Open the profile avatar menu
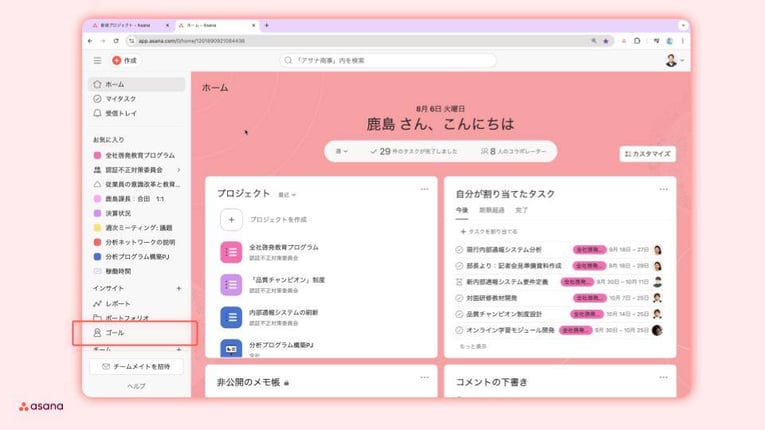The image size is (765, 430). pos(674,61)
